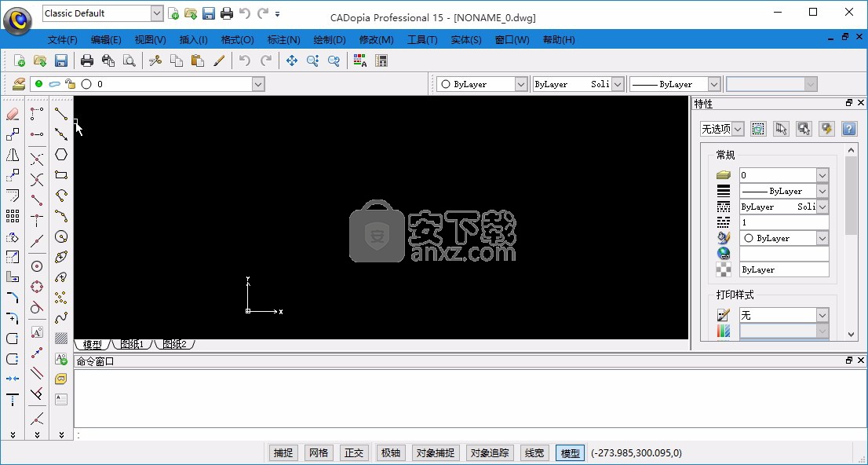Open the 视图(V) menu

coord(150,40)
